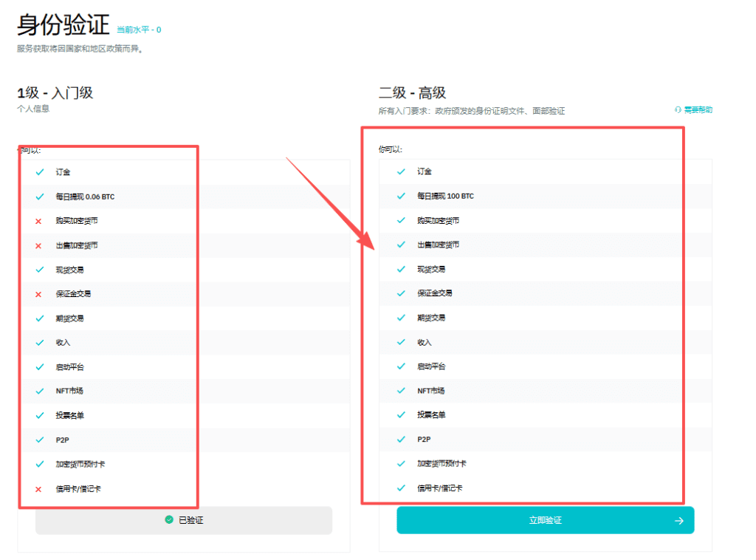The height and width of the screenshot is (560, 756).
Task: Click the red X beside 保证金交易 in Level 1
Action: click(39, 293)
